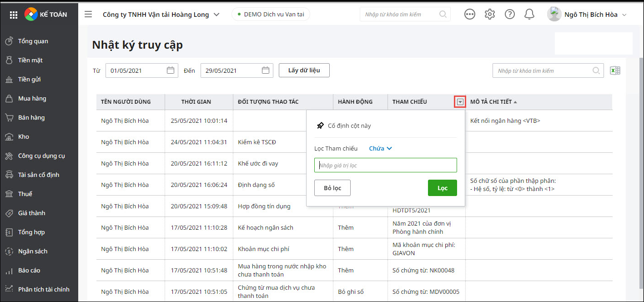Open the settings gear icon

tap(489, 15)
